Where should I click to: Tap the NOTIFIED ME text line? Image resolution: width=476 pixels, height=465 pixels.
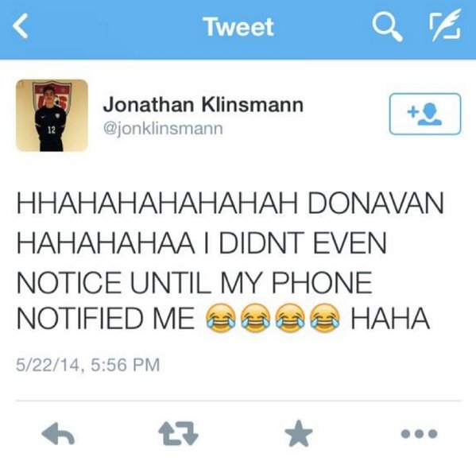pos(106,318)
